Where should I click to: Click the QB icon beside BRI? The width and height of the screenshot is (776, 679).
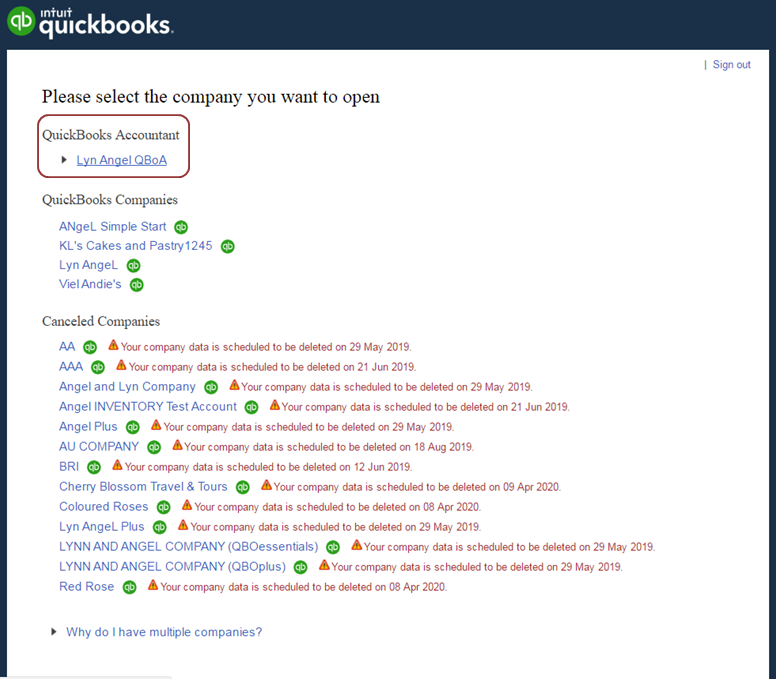94,467
